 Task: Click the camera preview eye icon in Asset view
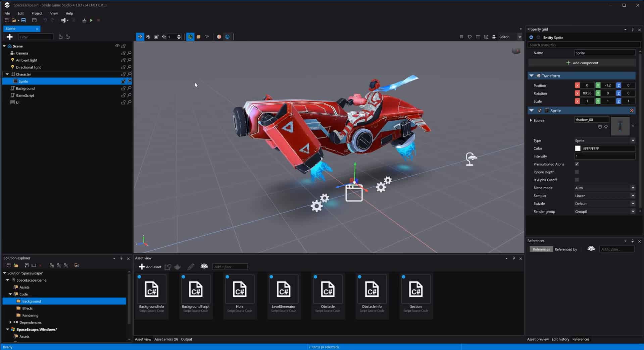coord(204,267)
